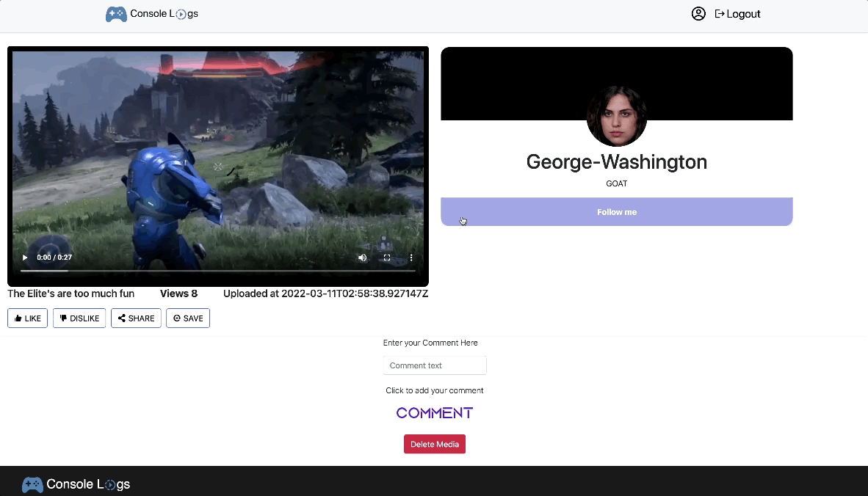Viewport: 868px width, 496px height.
Task: Enter fullscreen mode for the video
Action: click(387, 258)
